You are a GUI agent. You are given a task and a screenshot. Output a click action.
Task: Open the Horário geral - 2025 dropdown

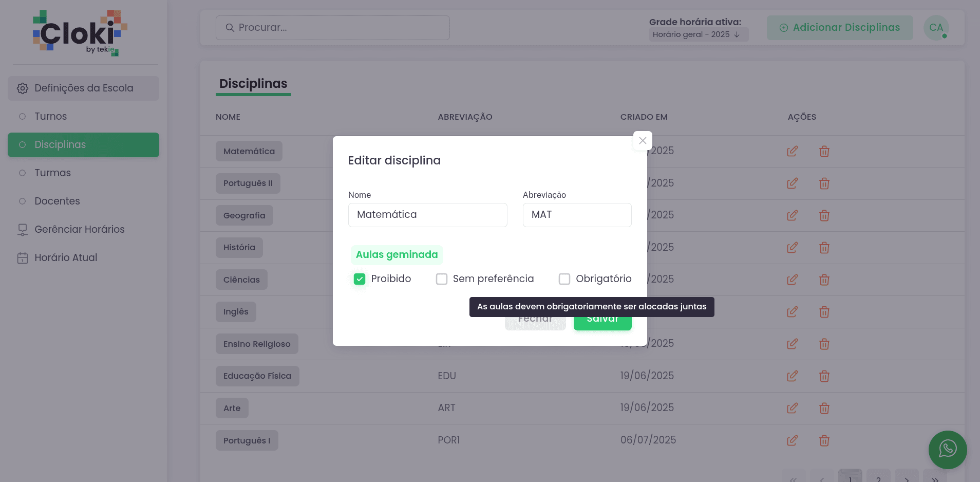(698, 34)
